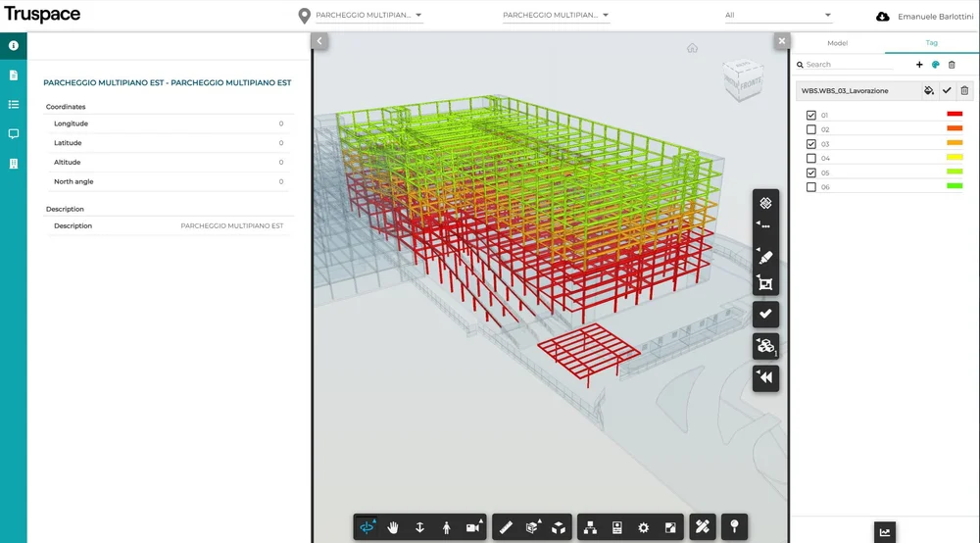Reset view with the home icon
Image resolution: width=980 pixels, height=543 pixels.
pyautogui.click(x=692, y=48)
